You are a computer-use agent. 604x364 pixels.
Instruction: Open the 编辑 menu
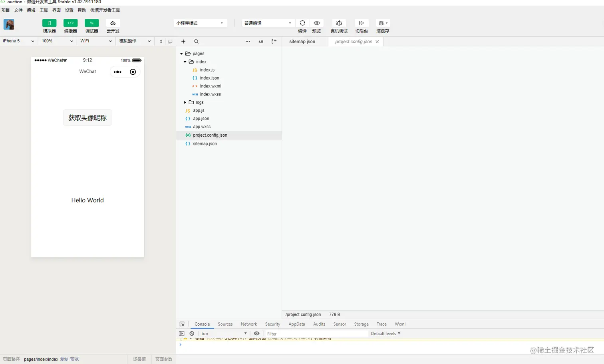pyautogui.click(x=31, y=10)
